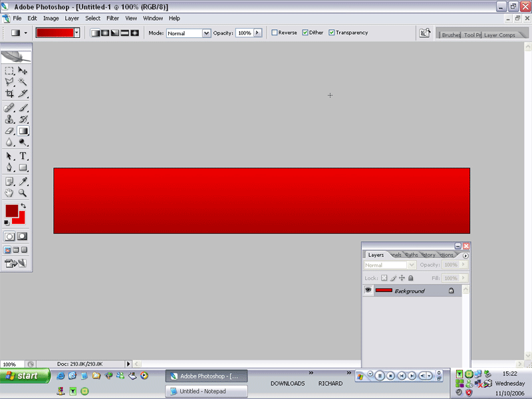The image size is (532, 399).
Task: Toggle the Reverse checkbox
Action: click(275, 33)
